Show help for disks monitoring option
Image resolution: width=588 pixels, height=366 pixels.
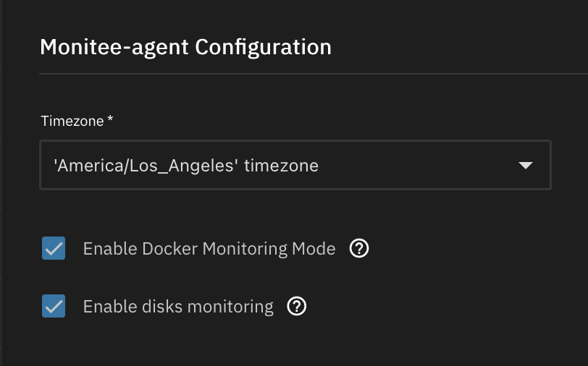click(297, 307)
